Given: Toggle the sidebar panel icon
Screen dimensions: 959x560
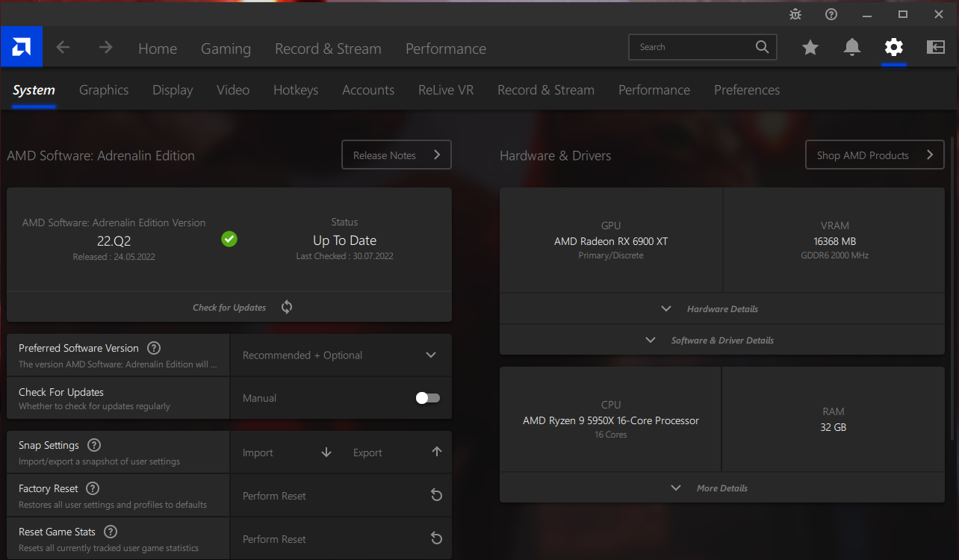Looking at the screenshot, I should 936,47.
